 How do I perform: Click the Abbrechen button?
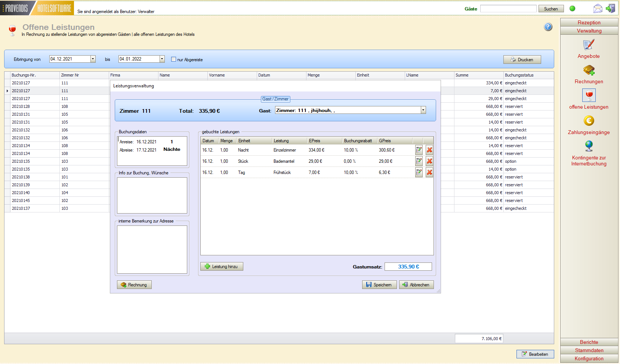[x=416, y=285]
